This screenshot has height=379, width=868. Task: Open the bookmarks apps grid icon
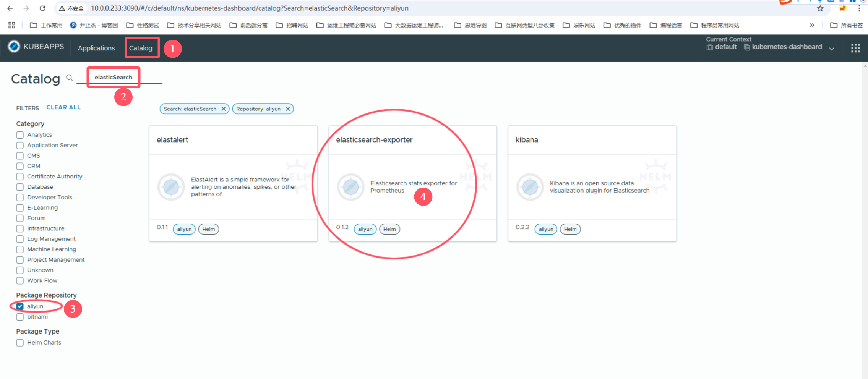[x=12, y=25]
